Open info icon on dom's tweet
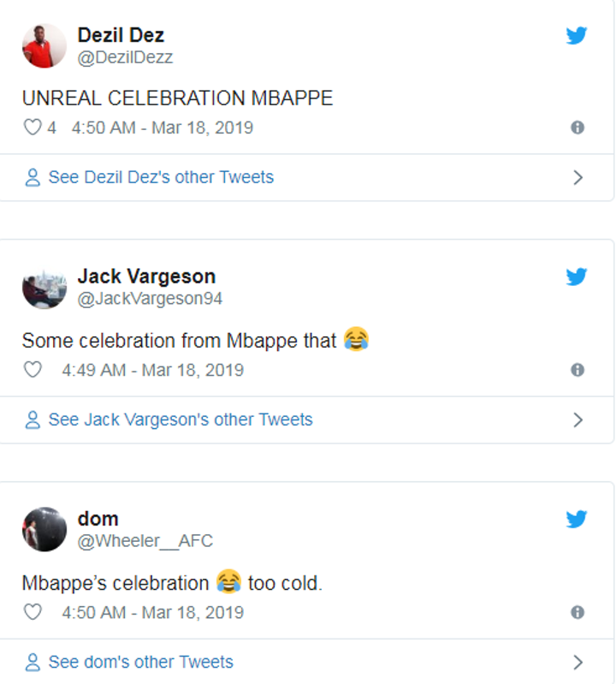The height and width of the screenshot is (684, 616). click(x=577, y=612)
